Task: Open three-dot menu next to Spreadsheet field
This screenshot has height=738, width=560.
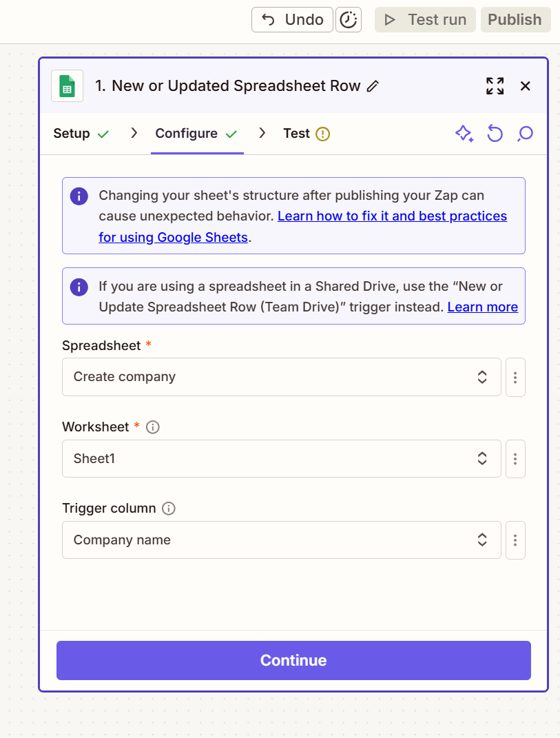Action: coord(515,377)
